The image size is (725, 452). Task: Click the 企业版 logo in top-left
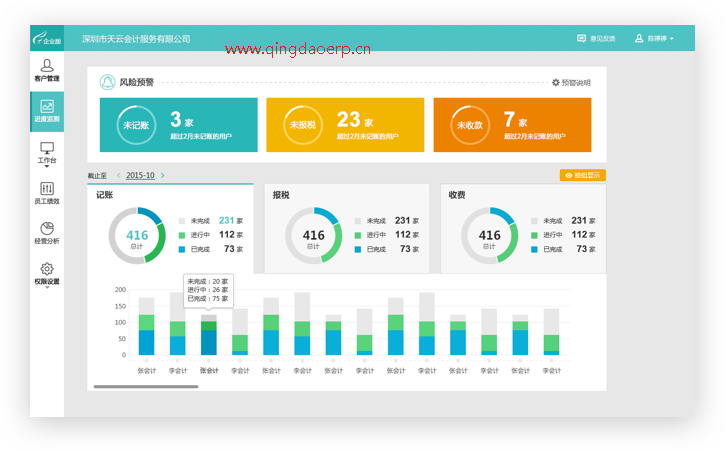tap(47, 38)
